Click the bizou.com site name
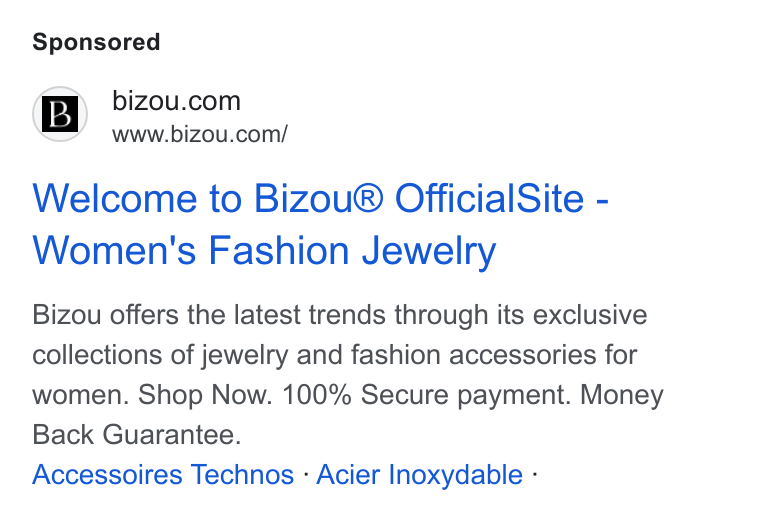The height and width of the screenshot is (518, 760). click(176, 101)
